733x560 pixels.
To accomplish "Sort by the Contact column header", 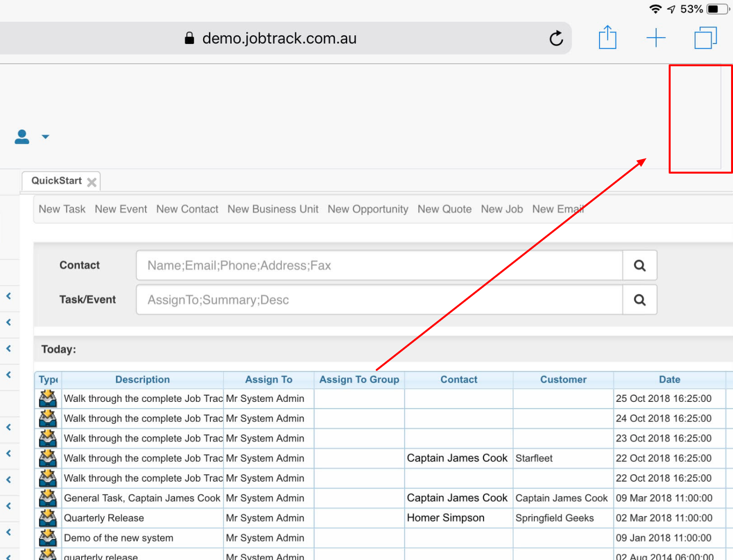I will [459, 380].
